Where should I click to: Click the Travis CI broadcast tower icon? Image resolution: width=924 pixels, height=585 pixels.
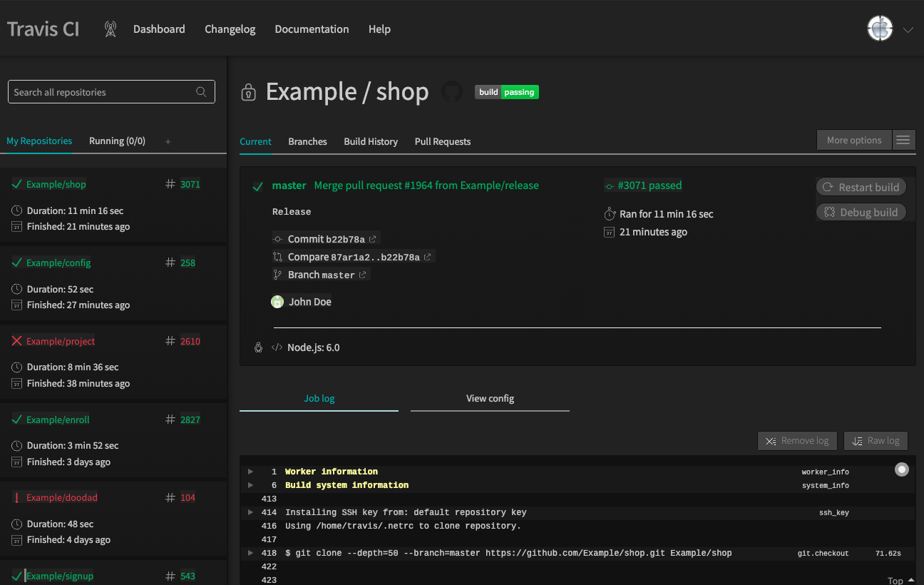point(110,29)
